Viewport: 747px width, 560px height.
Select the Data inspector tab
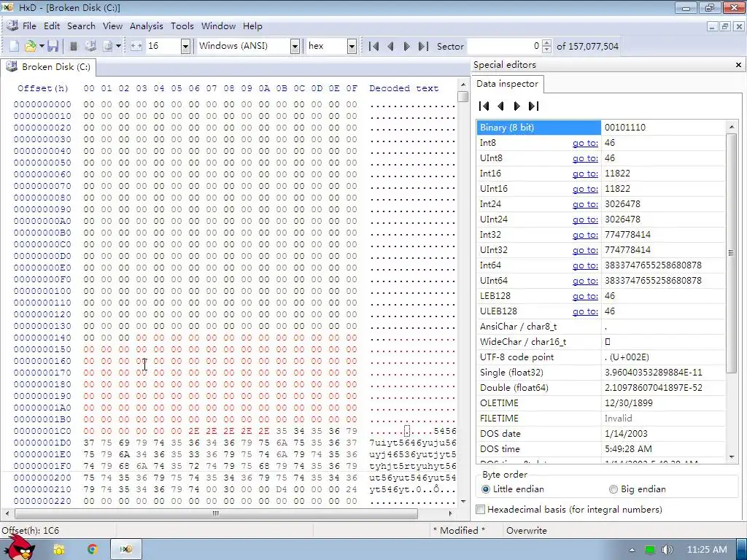pos(507,84)
